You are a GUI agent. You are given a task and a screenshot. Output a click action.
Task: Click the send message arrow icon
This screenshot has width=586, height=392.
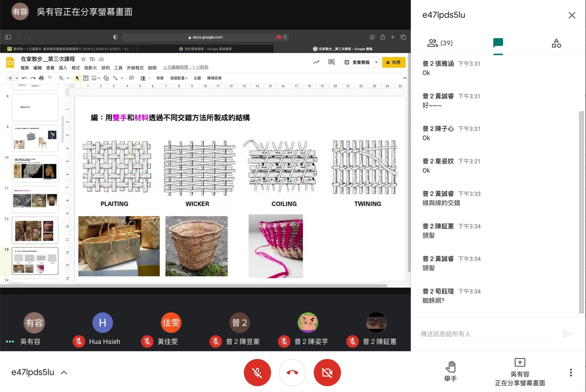567,334
